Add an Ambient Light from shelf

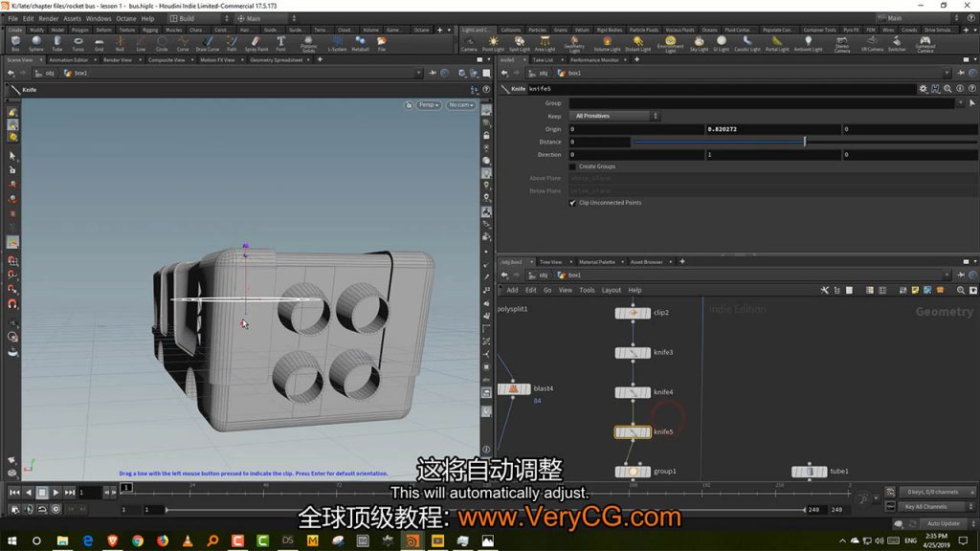[808, 43]
